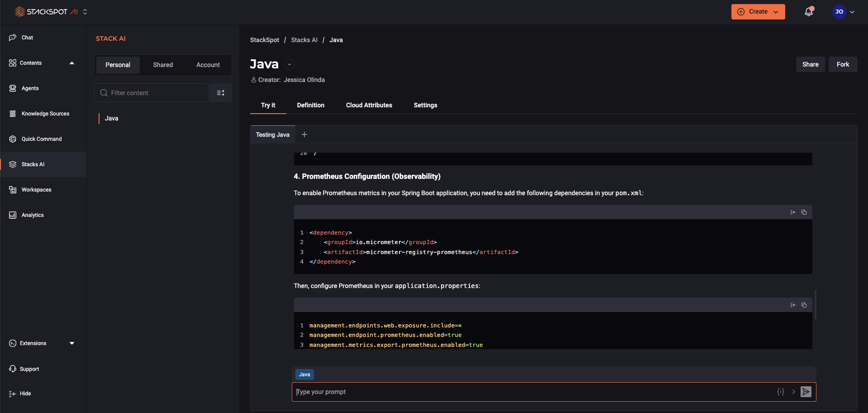Open the dropdown next to Java title
Screen dimensions: 868x413
pos(289,64)
